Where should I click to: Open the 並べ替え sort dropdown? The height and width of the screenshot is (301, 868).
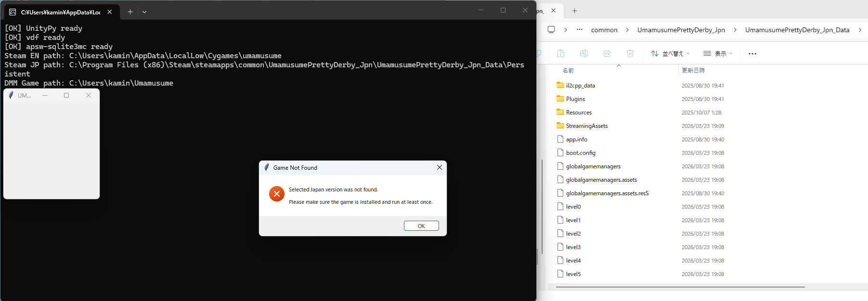[x=670, y=53]
